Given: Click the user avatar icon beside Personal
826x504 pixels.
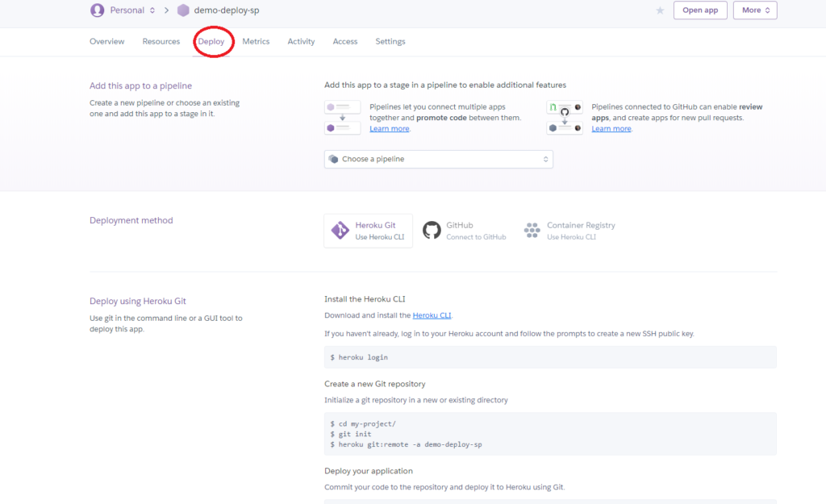Looking at the screenshot, I should 98,10.
